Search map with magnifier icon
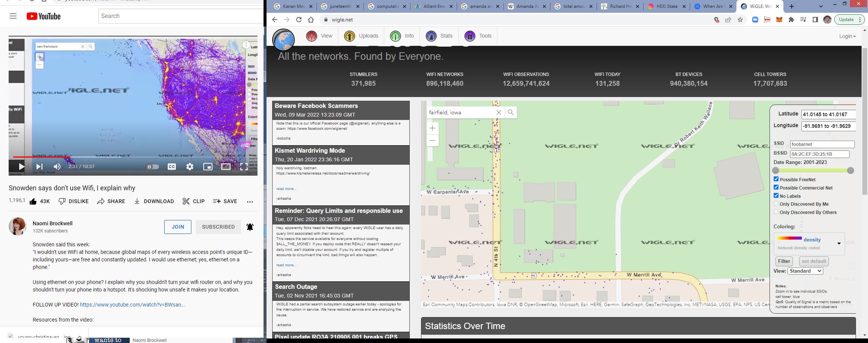The width and height of the screenshot is (868, 343). tap(511, 112)
